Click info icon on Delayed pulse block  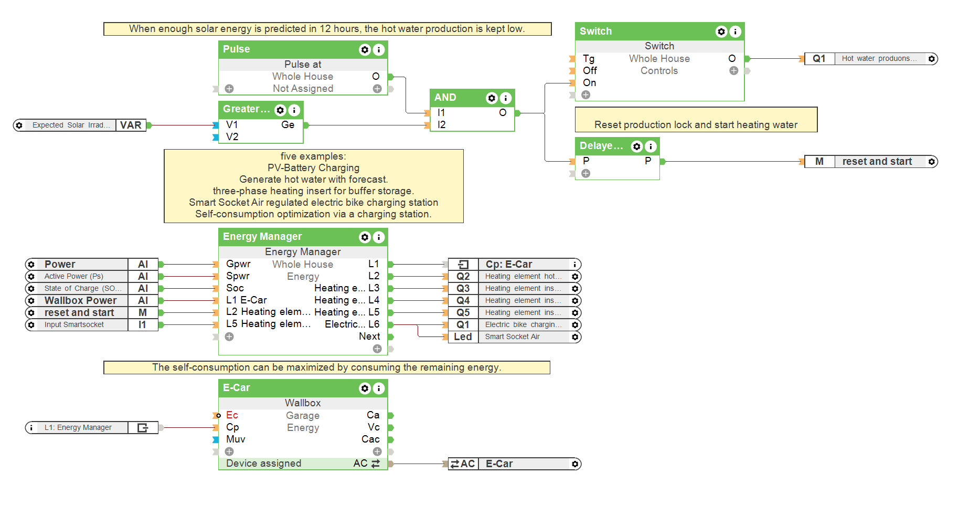coord(651,146)
